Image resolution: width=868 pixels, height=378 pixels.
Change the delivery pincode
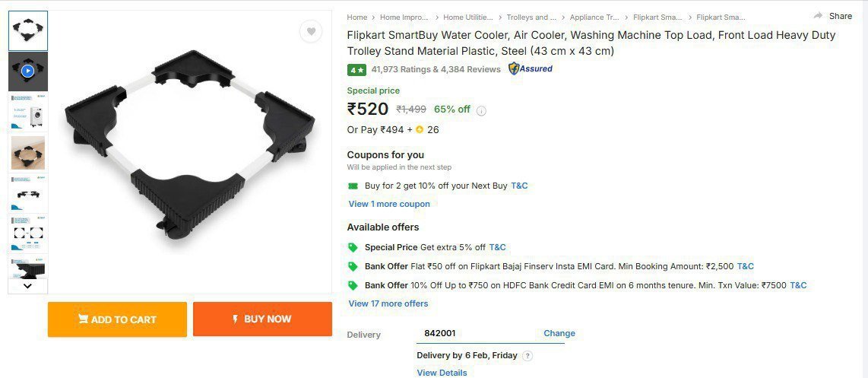(x=559, y=333)
